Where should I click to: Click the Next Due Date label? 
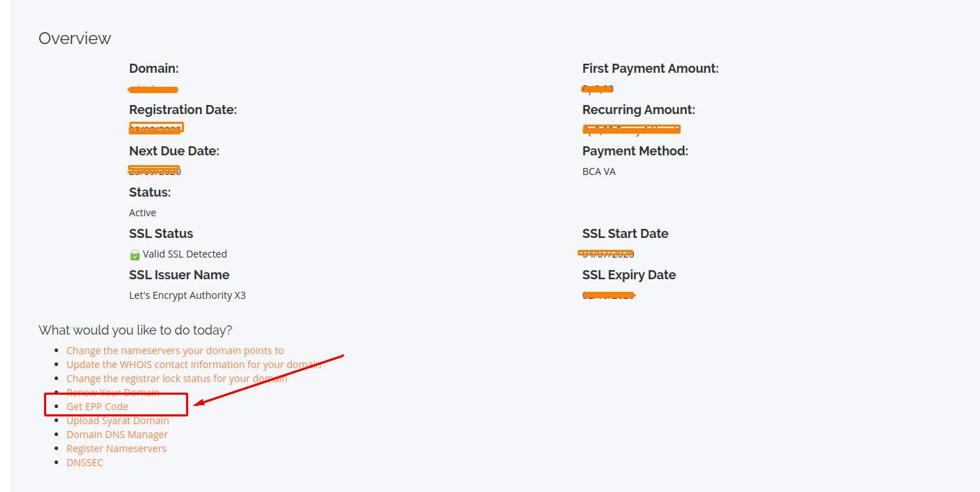[174, 151]
